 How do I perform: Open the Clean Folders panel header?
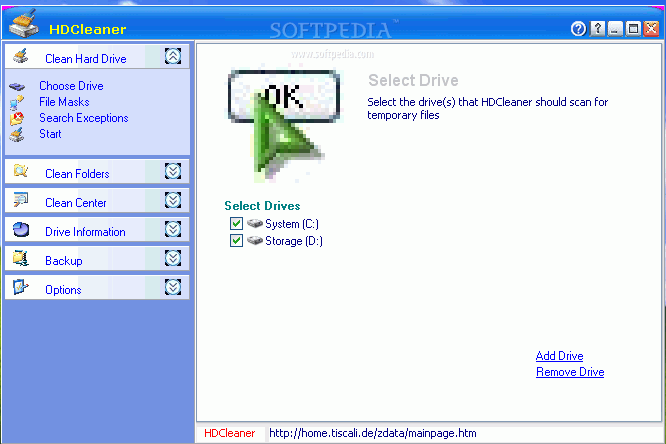coord(97,171)
